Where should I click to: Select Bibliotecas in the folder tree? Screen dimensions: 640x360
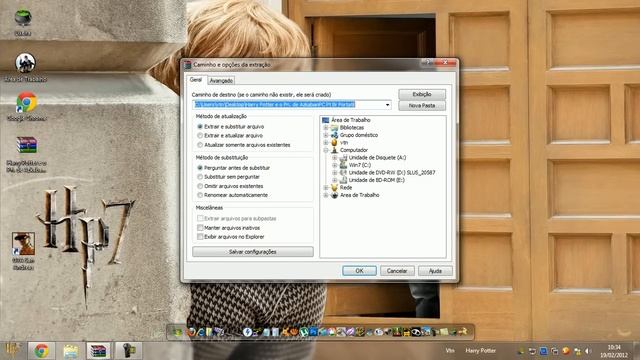351,128
